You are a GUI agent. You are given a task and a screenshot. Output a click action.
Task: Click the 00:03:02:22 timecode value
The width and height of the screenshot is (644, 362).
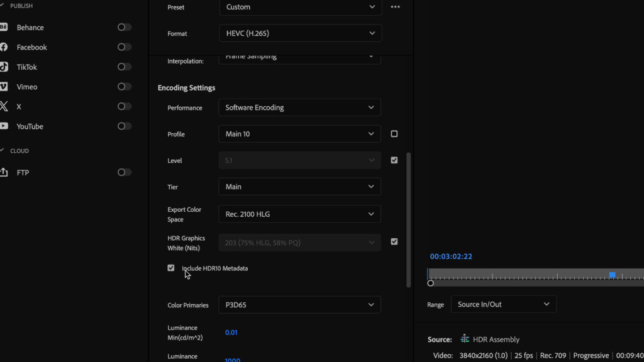(x=451, y=256)
